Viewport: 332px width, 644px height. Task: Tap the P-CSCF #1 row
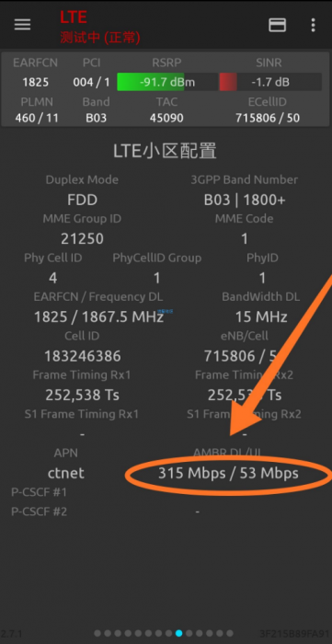166,491
